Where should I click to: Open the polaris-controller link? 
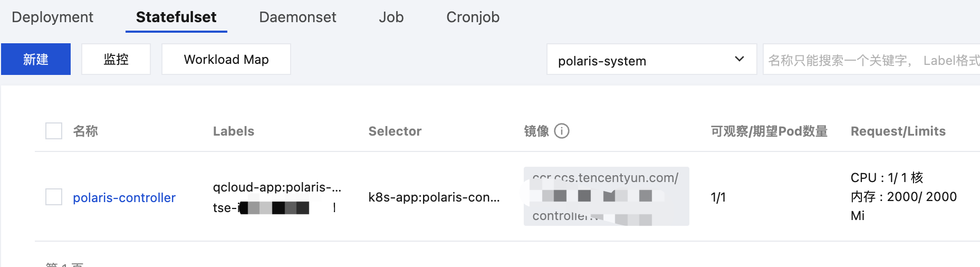coord(124,197)
